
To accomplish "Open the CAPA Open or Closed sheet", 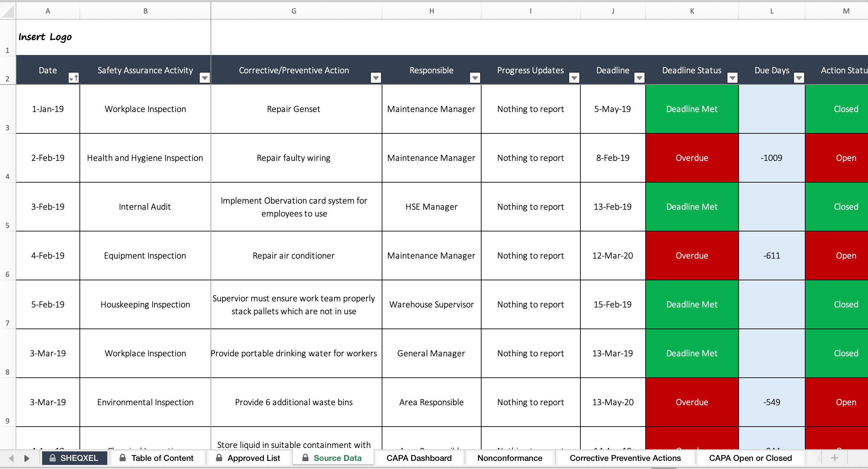I will tap(750, 458).
